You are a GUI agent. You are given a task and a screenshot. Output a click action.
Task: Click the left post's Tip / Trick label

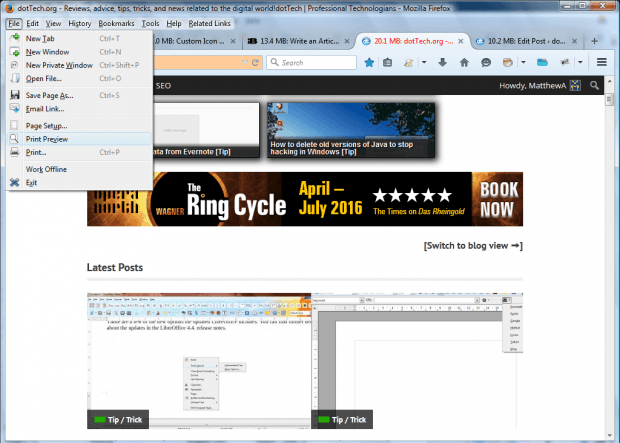click(118, 420)
